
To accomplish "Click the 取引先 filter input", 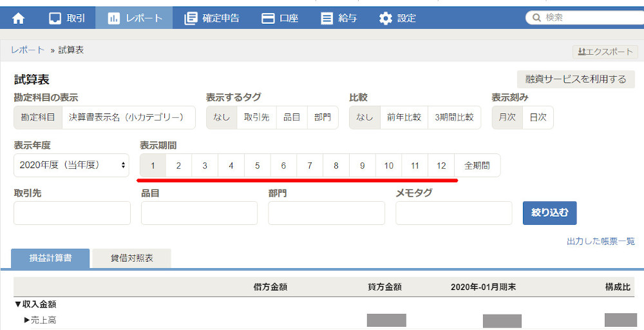I will [72, 213].
